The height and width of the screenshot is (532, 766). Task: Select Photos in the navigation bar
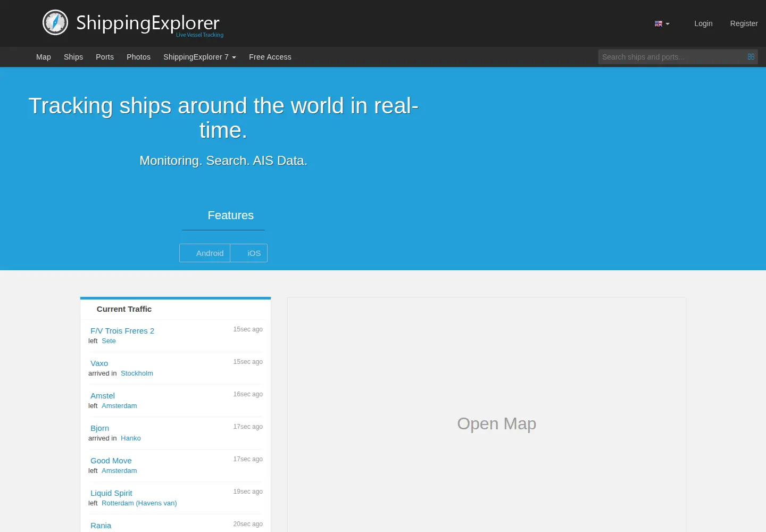coord(138,57)
